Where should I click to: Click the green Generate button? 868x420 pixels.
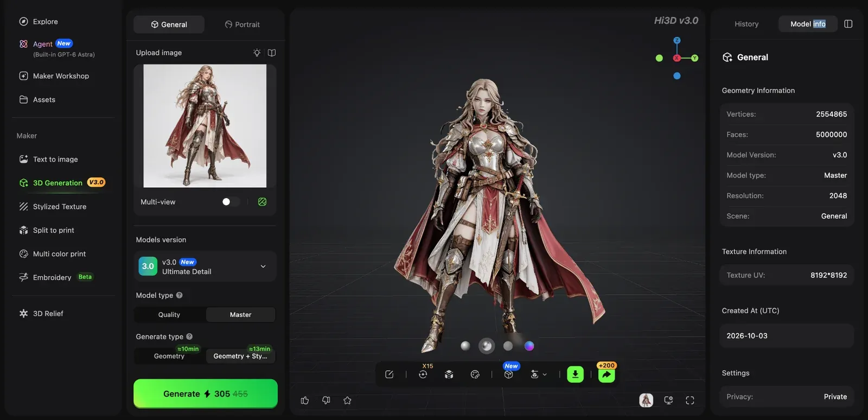click(206, 394)
